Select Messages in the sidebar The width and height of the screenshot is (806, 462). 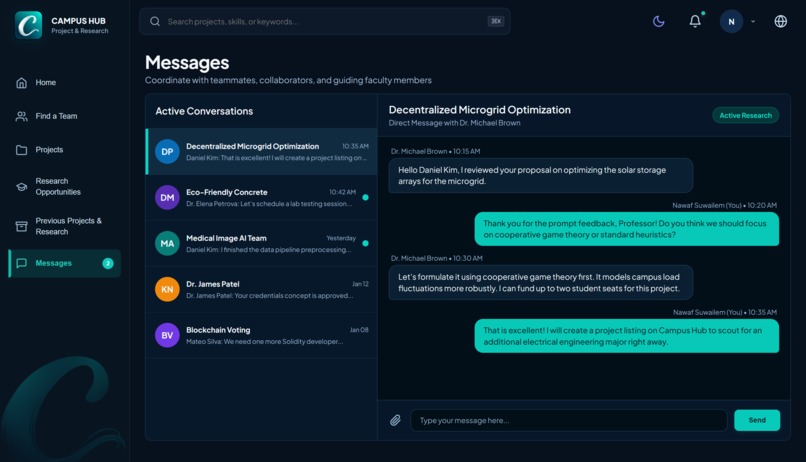65,264
